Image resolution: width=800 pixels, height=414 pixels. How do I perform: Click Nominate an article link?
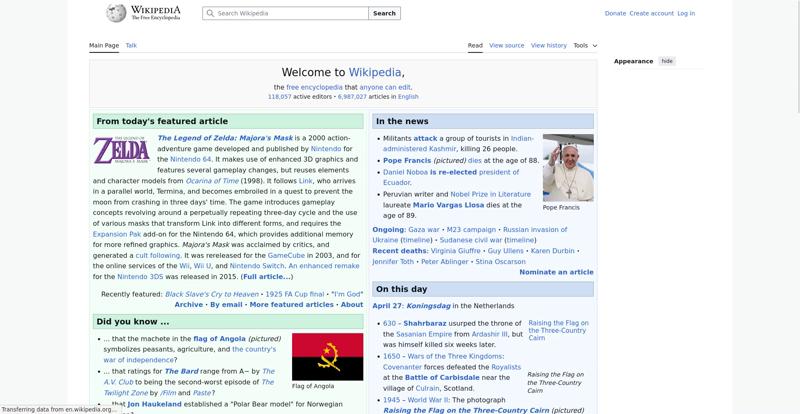click(x=556, y=272)
